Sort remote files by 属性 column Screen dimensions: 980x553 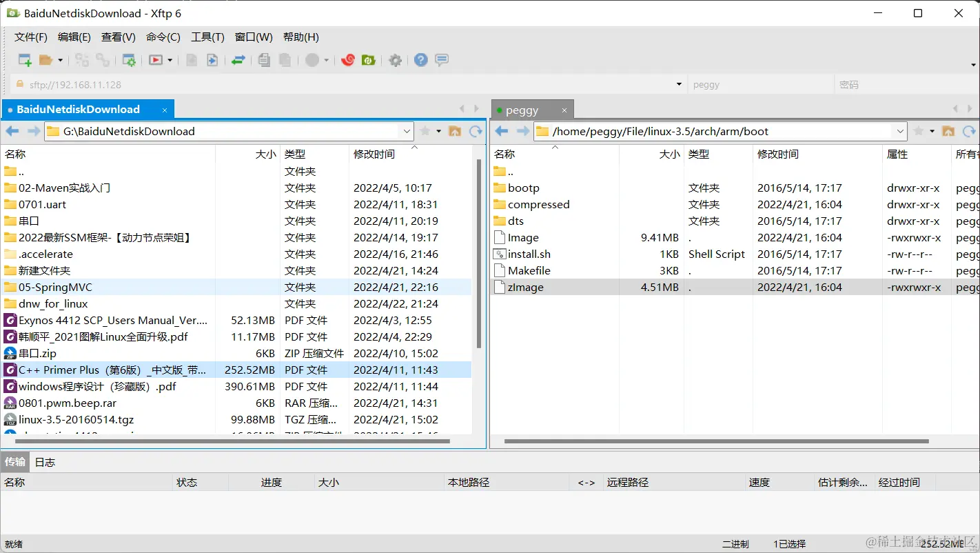(917, 154)
